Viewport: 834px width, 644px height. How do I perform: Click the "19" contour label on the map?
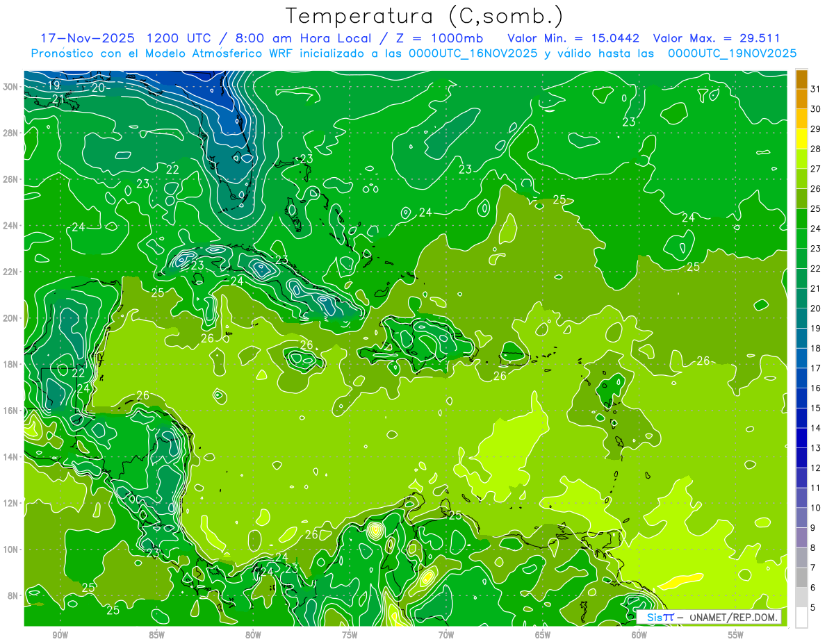54,85
